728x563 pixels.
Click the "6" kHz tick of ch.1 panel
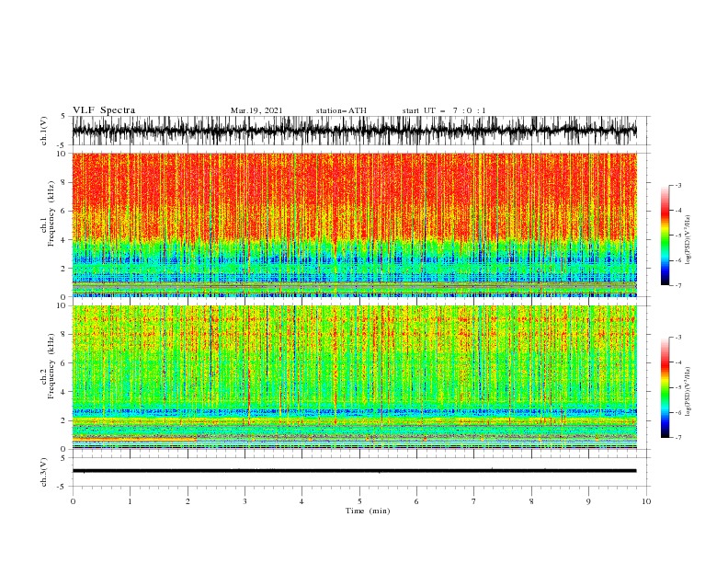coord(63,211)
